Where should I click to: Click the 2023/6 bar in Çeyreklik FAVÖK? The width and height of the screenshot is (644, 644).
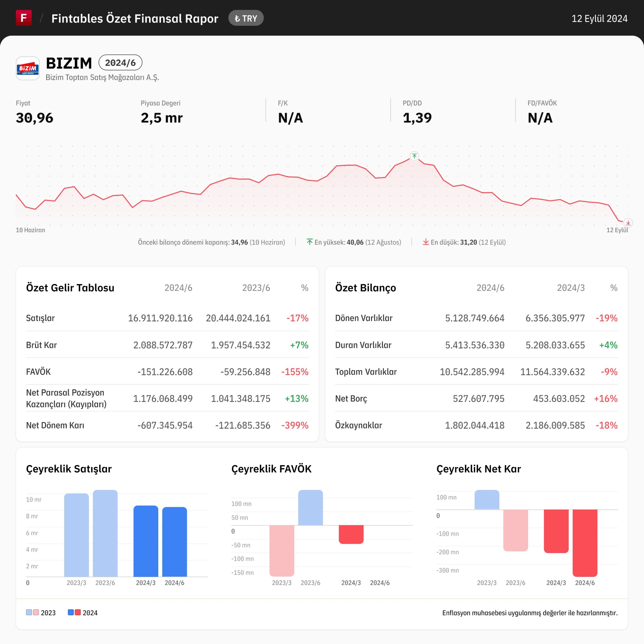coord(311,508)
